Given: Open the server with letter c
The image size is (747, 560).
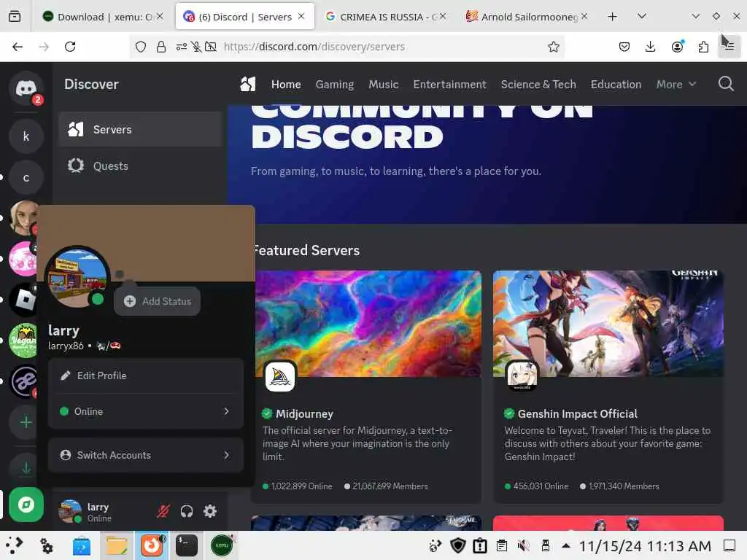Looking at the screenshot, I should click(x=26, y=178).
